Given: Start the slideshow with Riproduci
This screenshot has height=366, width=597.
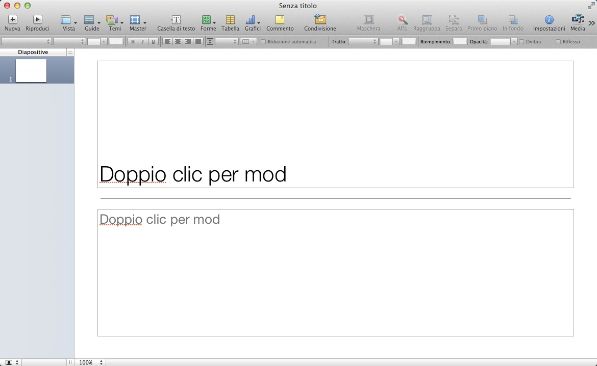Looking at the screenshot, I should point(37,22).
